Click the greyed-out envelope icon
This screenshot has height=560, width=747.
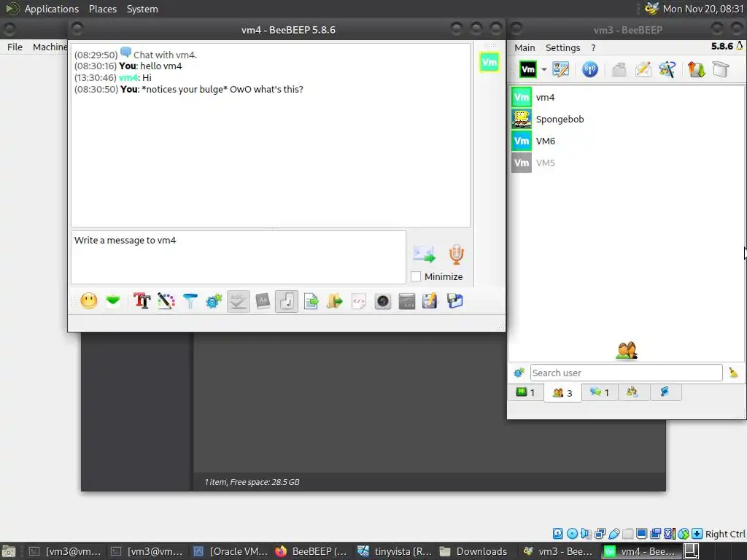pyautogui.click(x=619, y=69)
